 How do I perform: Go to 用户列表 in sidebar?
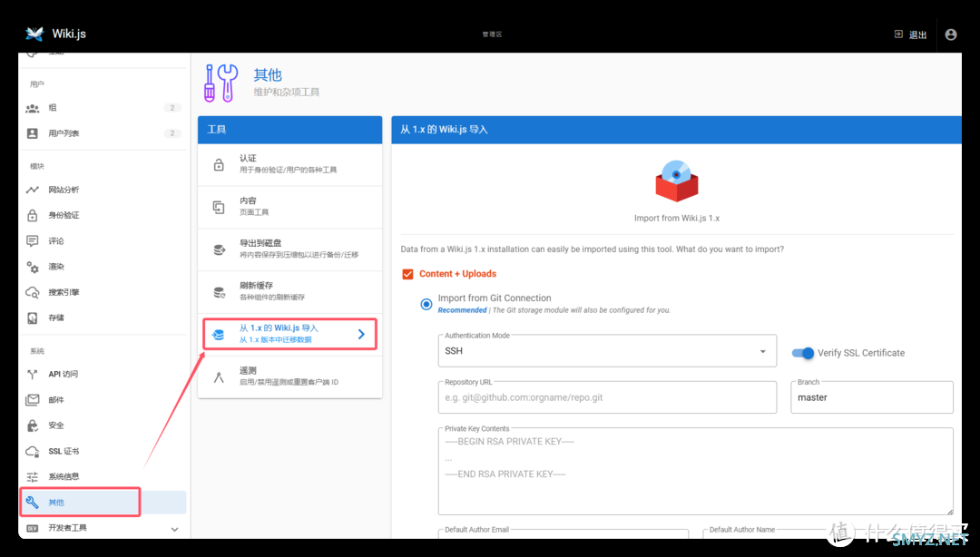[103, 133]
